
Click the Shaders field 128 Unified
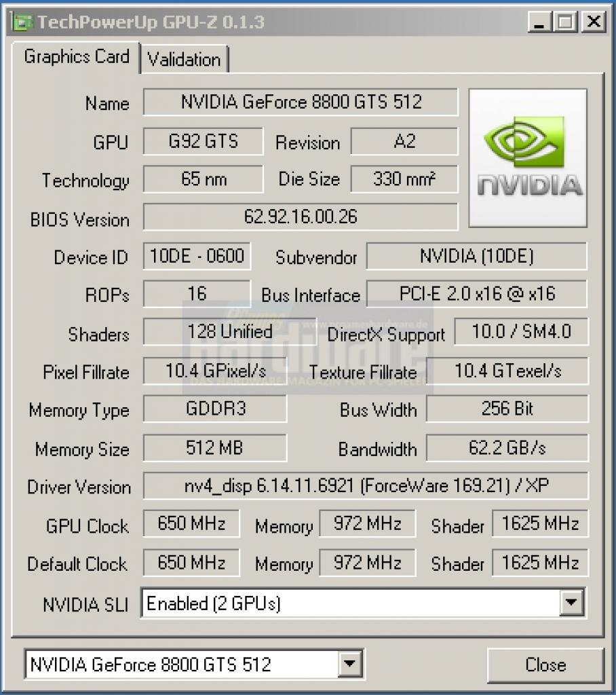pos(229,331)
